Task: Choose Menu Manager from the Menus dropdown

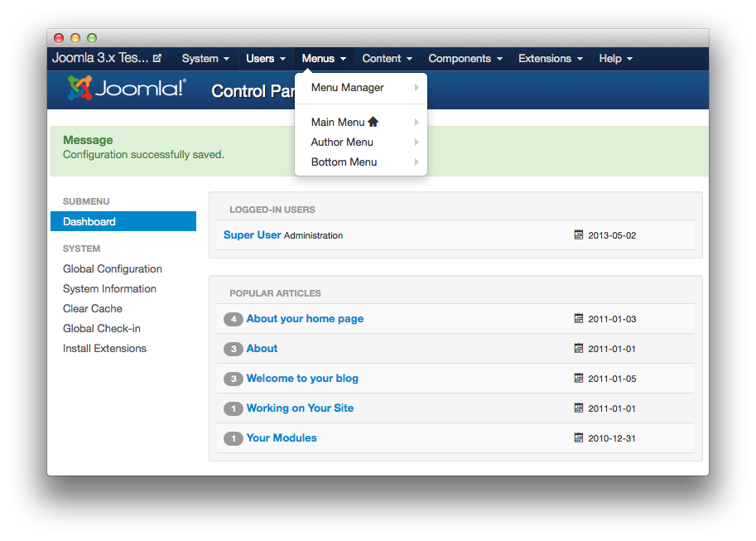Action: pyautogui.click(x=348, y=88)
